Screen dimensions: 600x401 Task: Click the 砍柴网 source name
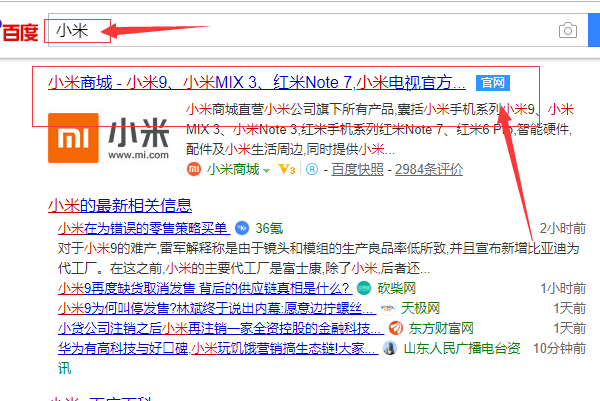397,288
